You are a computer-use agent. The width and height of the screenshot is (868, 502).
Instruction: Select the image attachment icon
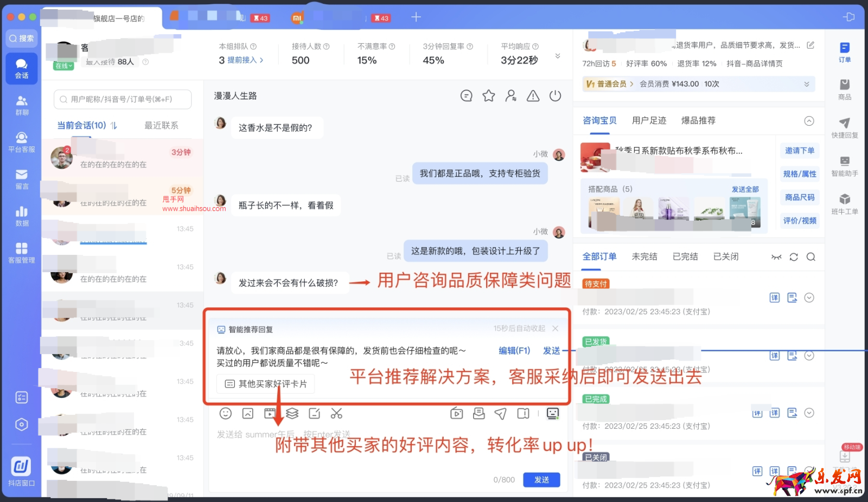(248, 413)
